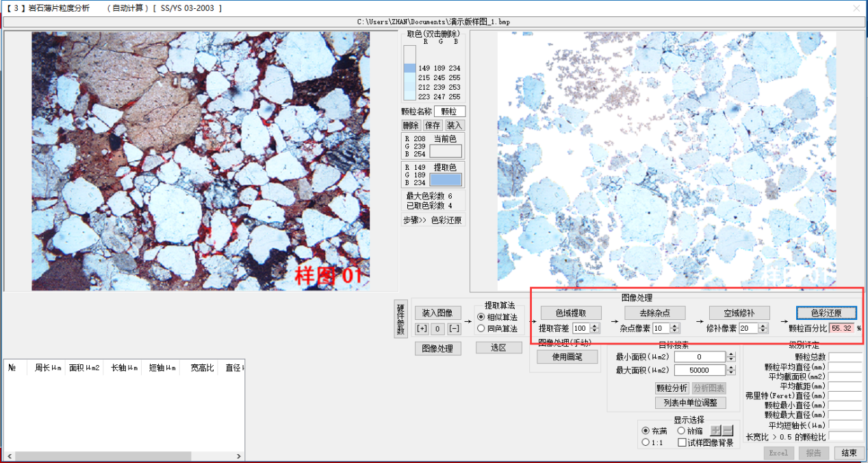Click the 最大面积 input field

(699, 371)
